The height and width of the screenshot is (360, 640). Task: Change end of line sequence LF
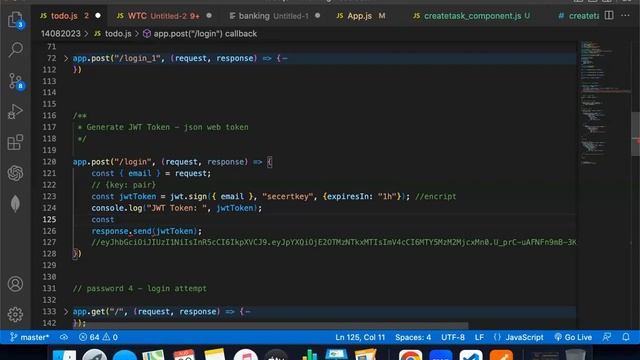coord(479,337)
